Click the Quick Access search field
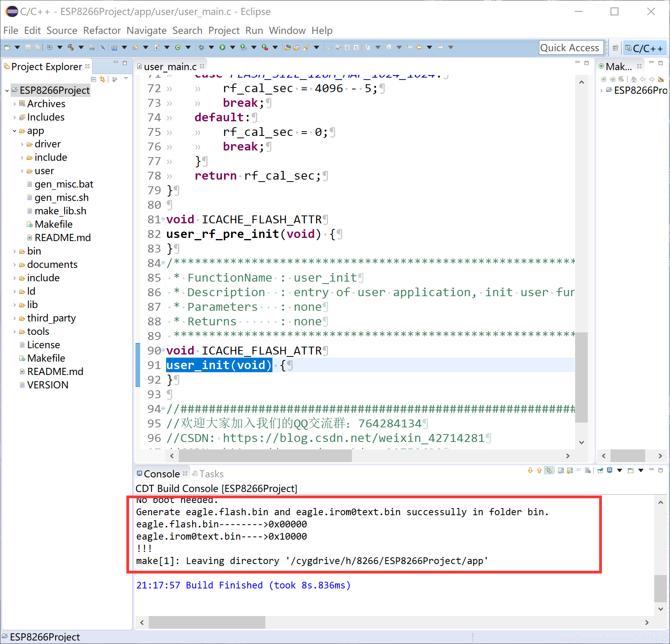This screenshot has height=644, width=670. click(571, 48)
